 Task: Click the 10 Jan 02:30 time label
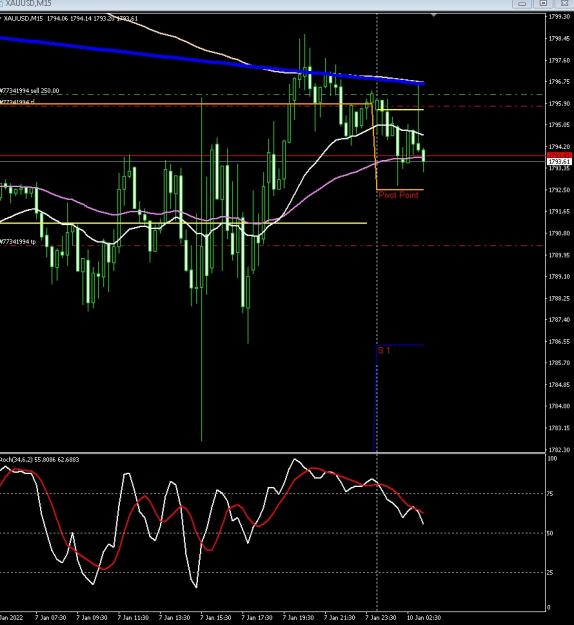[x=424, y=618]
